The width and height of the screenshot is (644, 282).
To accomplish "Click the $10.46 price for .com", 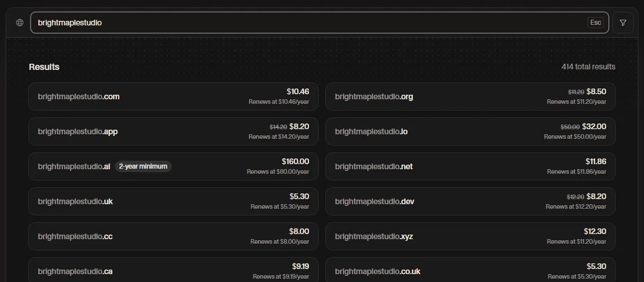I will point(298,92).
